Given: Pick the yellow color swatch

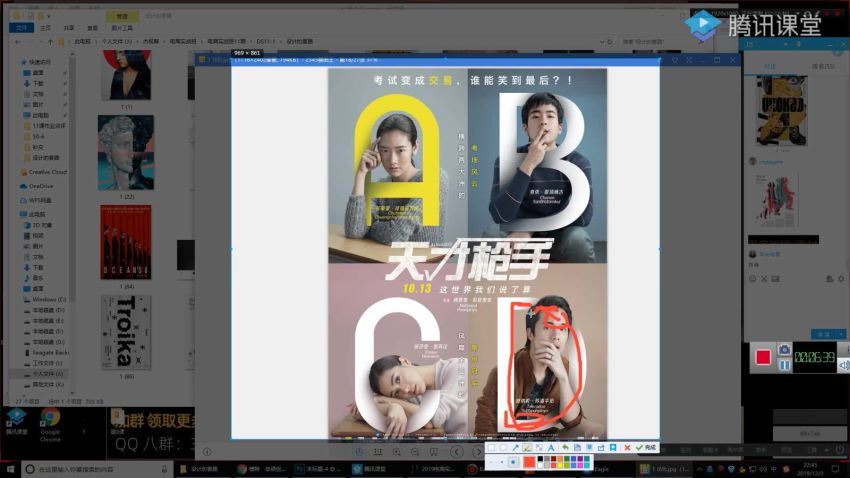Looking at the screenshot, I should (x=560, y=466).
